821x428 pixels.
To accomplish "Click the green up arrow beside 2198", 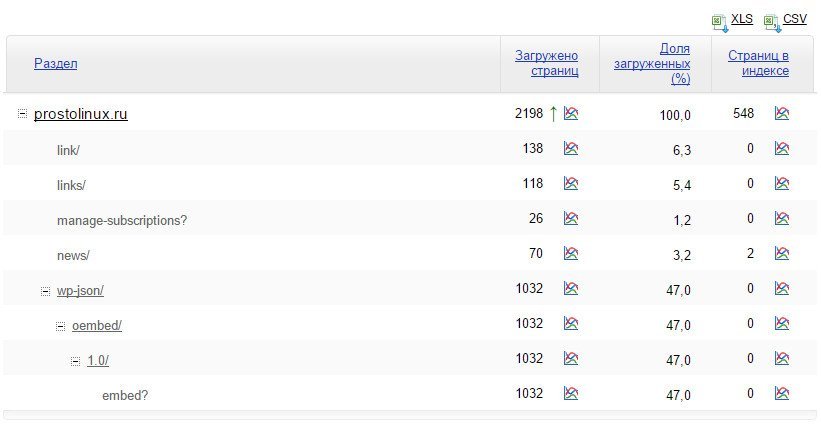I will tap(553, 113).
